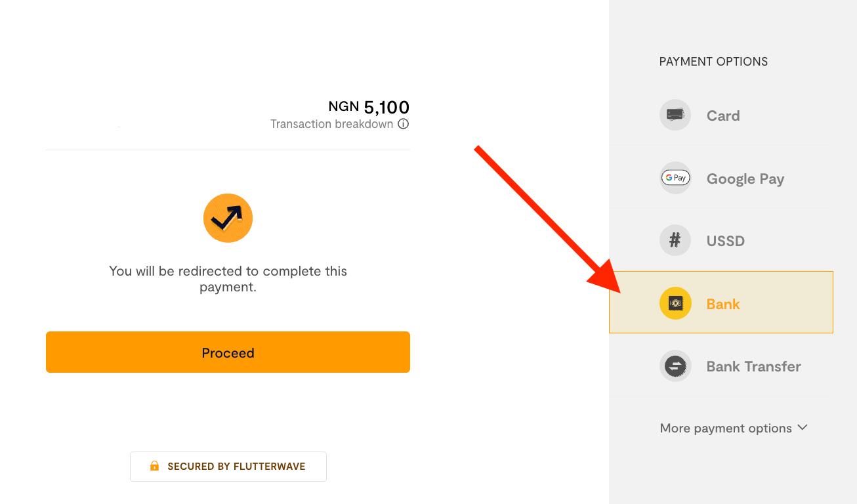Viewport: 857px width, 504px height.
Task: Click the Bank Transfer arrows icon
Action: pyautogui.click(x=675, y=366)
